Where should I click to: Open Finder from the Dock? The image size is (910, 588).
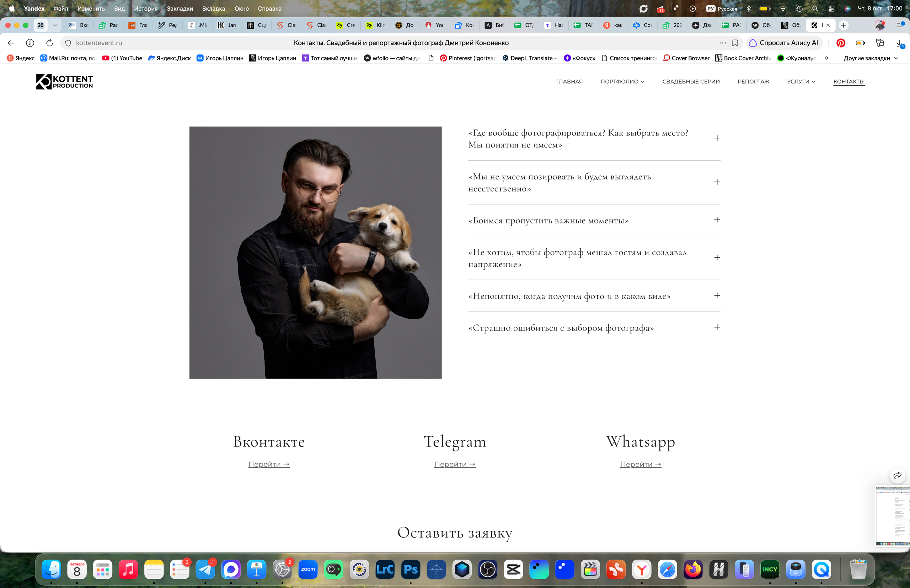(x=51, y=569)
